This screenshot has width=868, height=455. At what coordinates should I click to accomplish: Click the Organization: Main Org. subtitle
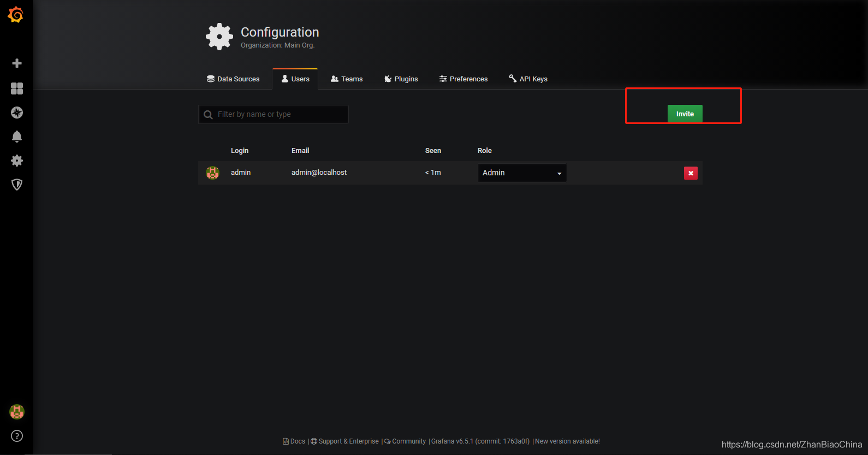coord(278,45)
